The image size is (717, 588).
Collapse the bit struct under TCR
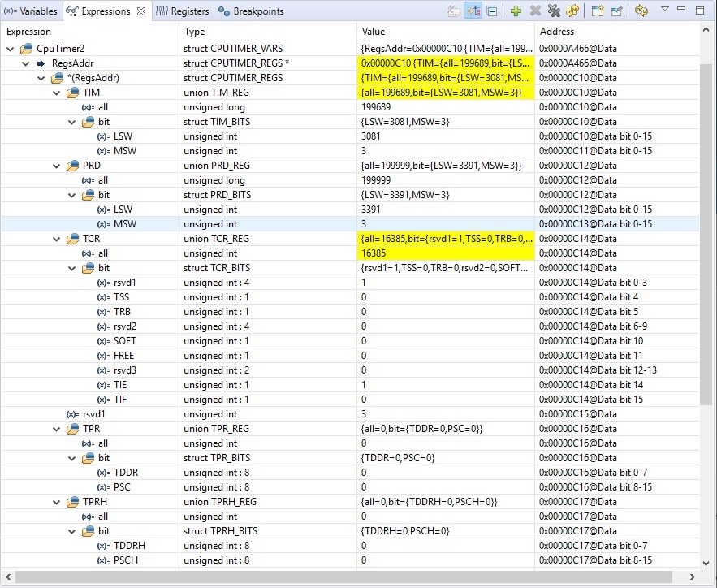(72, 268)
